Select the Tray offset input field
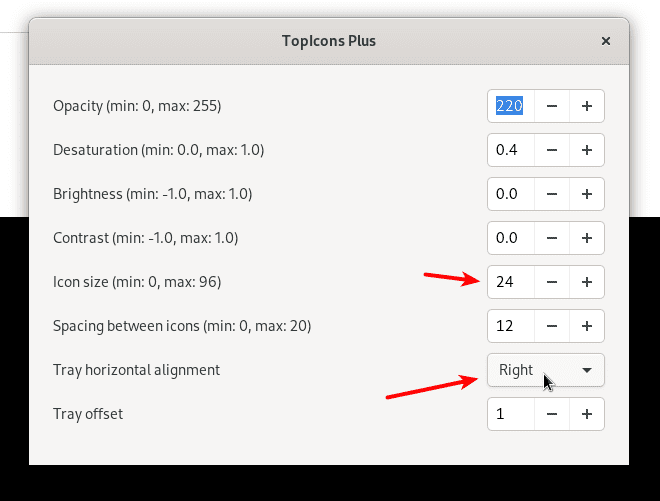 coord(510,414)
